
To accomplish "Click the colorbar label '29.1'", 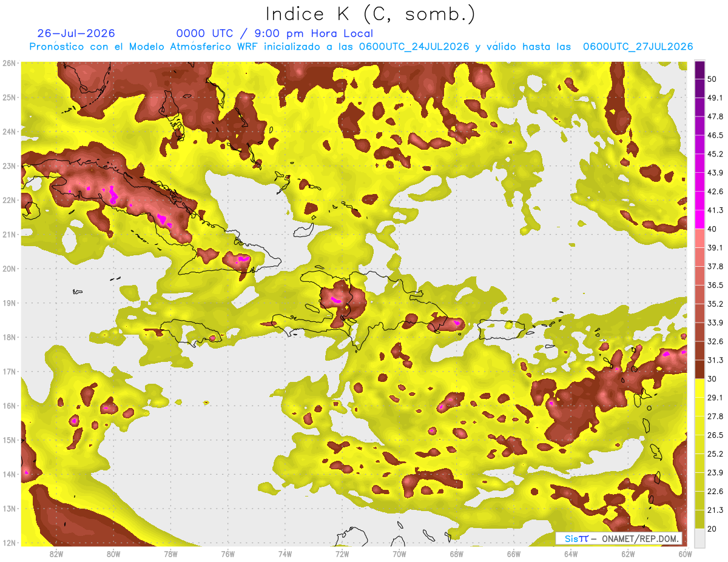I will 715,397.
